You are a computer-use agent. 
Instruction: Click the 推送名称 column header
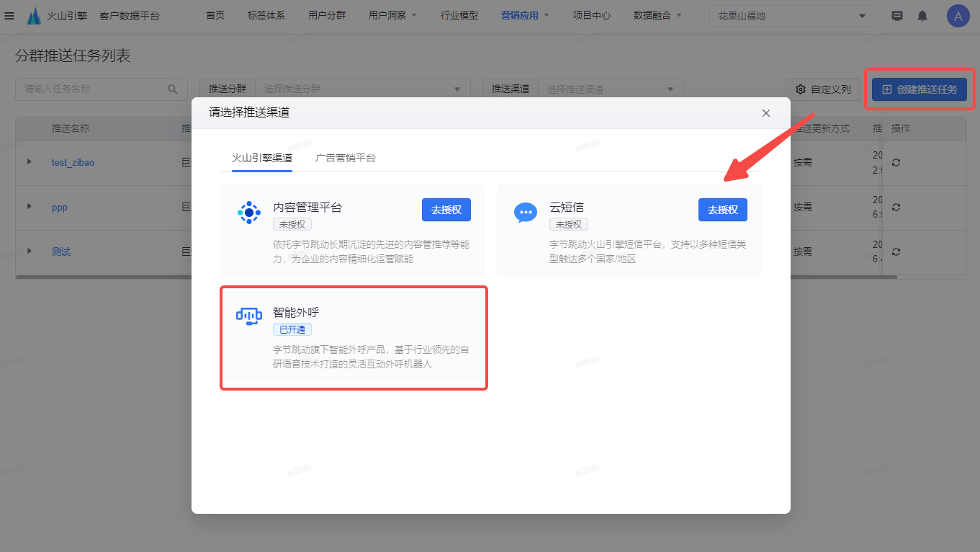(x=71, y=128)
